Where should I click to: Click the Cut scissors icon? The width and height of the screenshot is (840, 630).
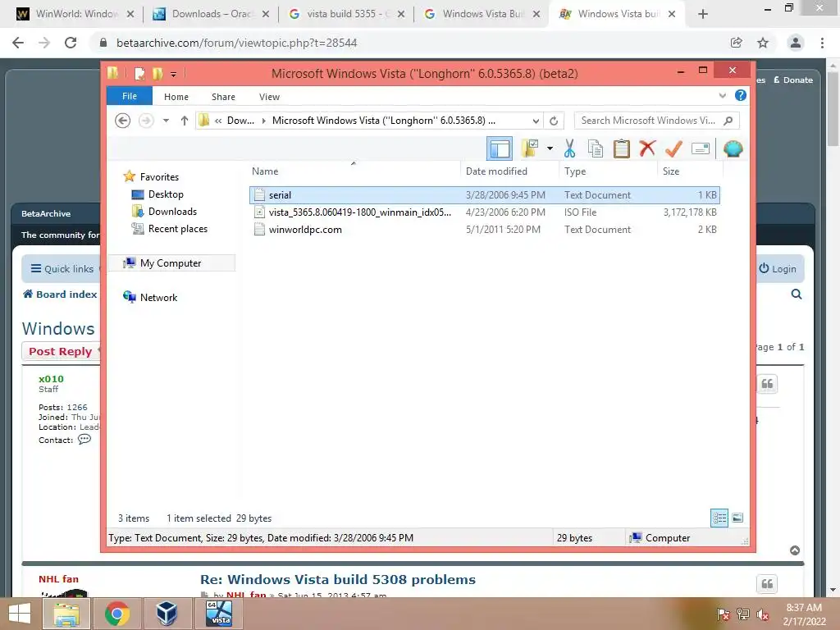tap(569, 148)
